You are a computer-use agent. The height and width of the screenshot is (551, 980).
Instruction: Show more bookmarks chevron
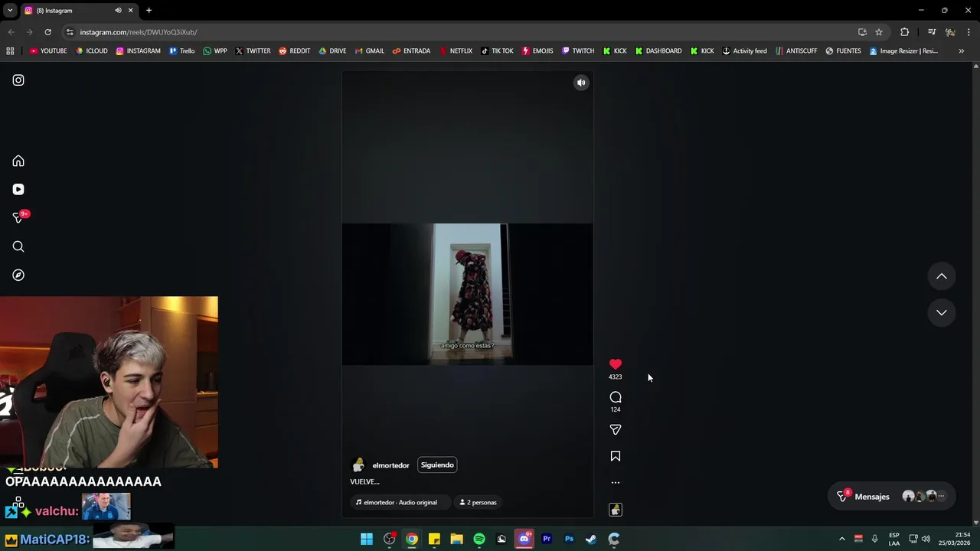pyautogui.click(x=962, y=51)
